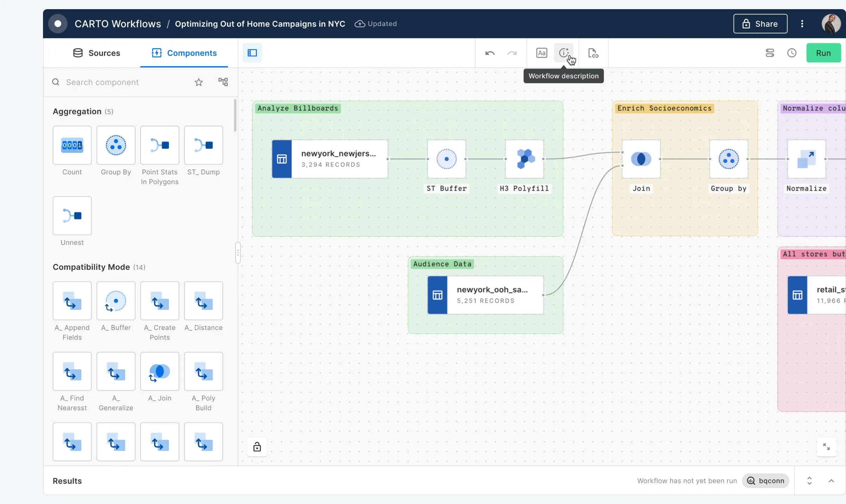Select the Count aggregation component
This screenshot has width=846, height=504.
72,145
